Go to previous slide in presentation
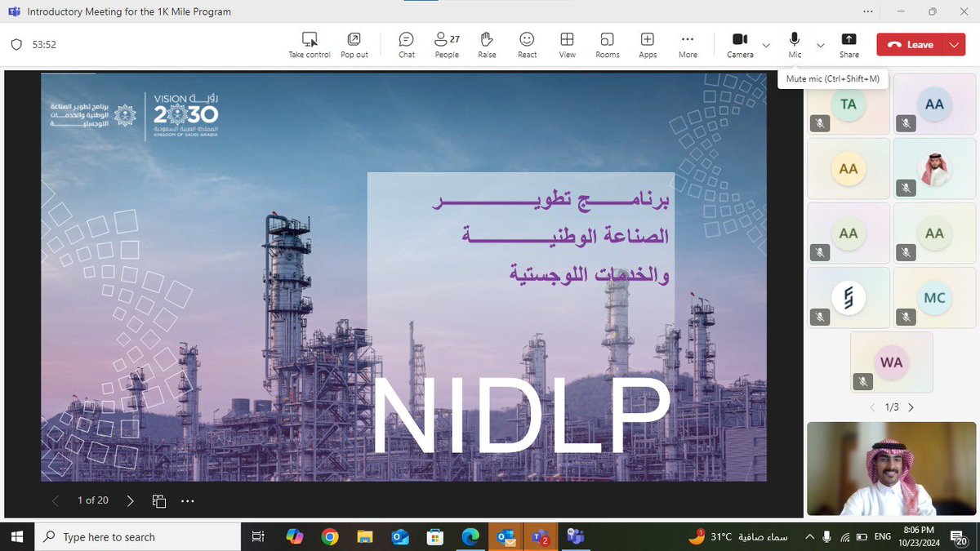Image resolution: width=980 pixels, height=551 pixels. [55, 500]
